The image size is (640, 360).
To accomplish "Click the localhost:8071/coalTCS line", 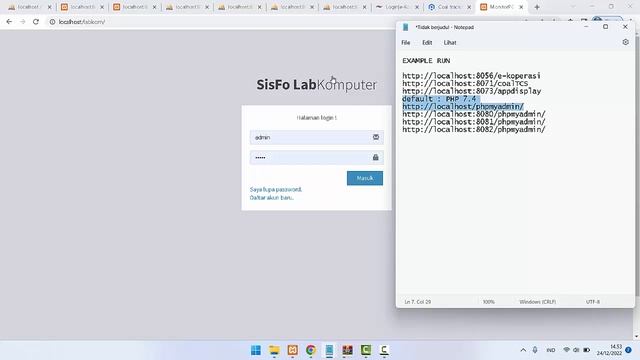I will pos(465,83).
